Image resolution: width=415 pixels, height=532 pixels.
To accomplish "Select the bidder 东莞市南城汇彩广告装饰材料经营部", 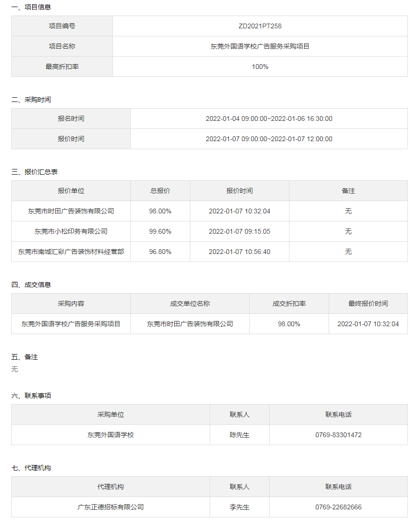I will (71, 252).
